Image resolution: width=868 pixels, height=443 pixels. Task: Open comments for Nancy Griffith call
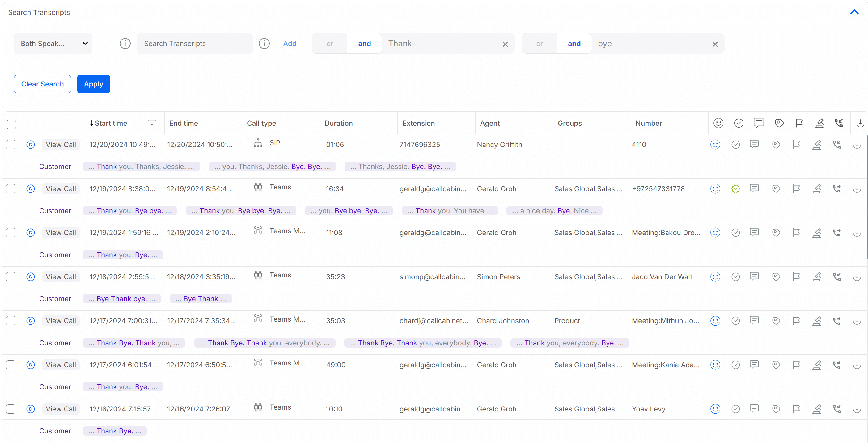(x=755, y=145)
